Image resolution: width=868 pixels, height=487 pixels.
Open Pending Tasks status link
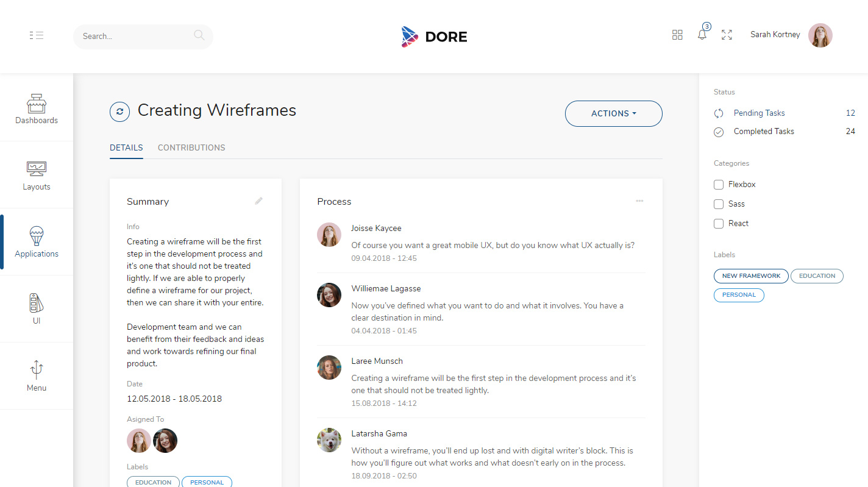coord(759,113)
